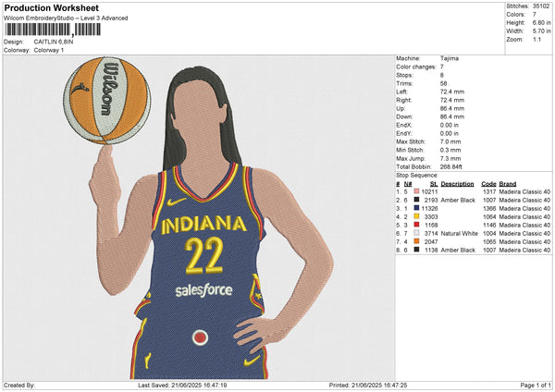The image size is (555, 392).
Task: Select the Height value 6.80 in
Action: click(541, 22)
